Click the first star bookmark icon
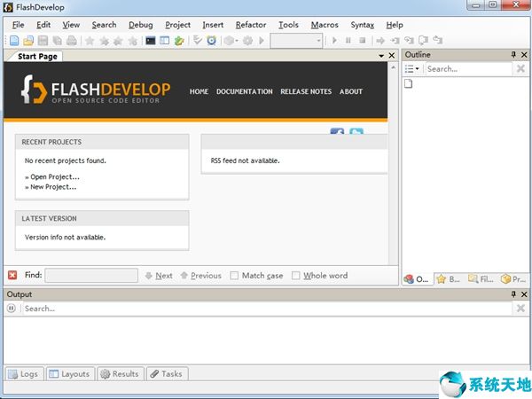 [x=90, y=41]
